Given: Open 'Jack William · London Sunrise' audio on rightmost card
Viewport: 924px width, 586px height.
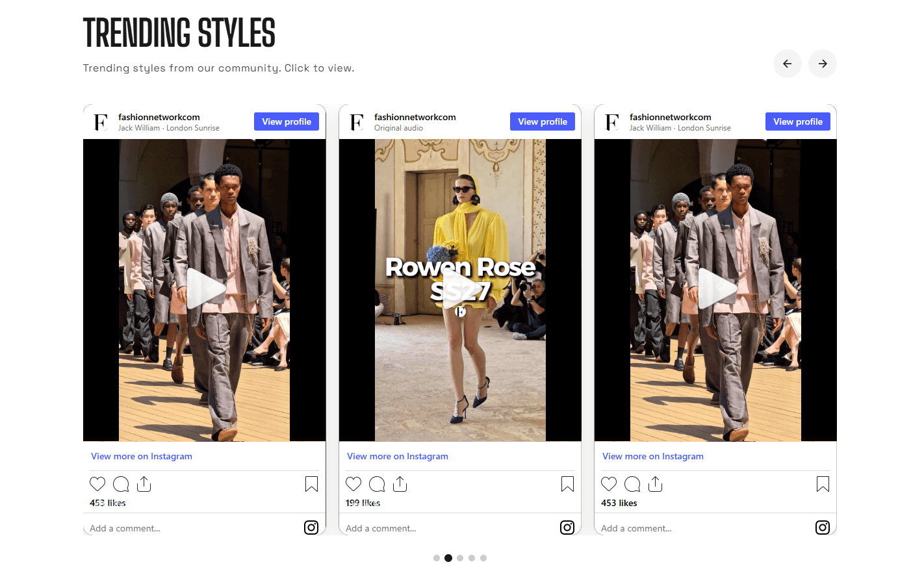Looking at the screenshot, I should pyautogui.click(x=680, y=128).
